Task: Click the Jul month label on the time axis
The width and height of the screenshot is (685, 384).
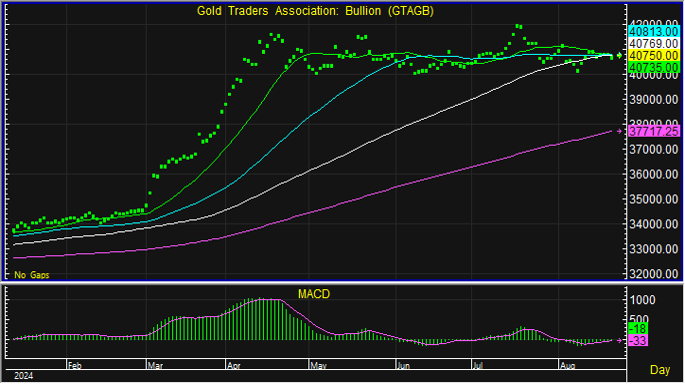Action: click(479, 366)
